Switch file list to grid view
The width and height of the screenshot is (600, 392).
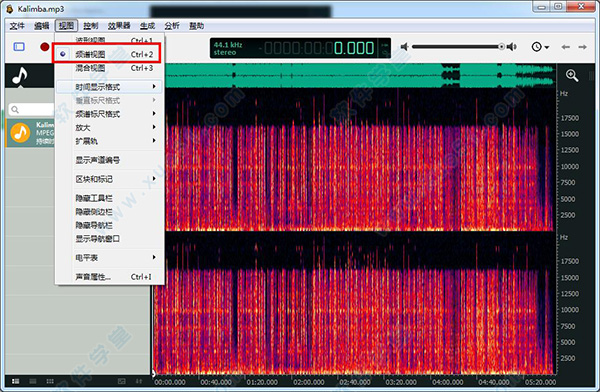50,381
